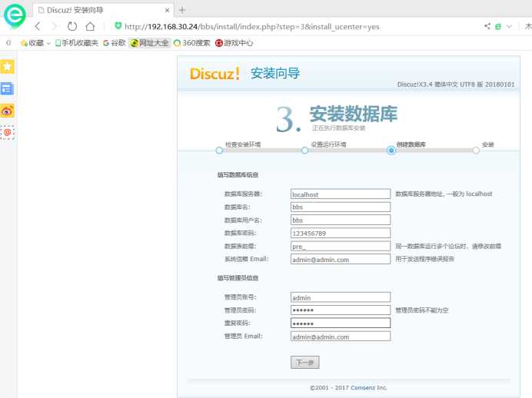Open a new tab with plus button
532x398 pixels.
(x=182, y=10)
